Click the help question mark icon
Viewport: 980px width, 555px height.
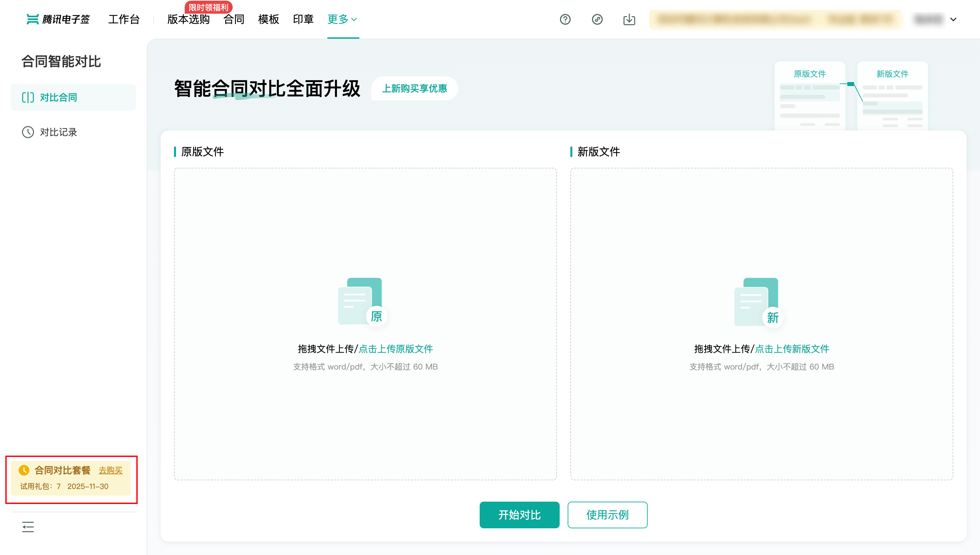(565, 19)
